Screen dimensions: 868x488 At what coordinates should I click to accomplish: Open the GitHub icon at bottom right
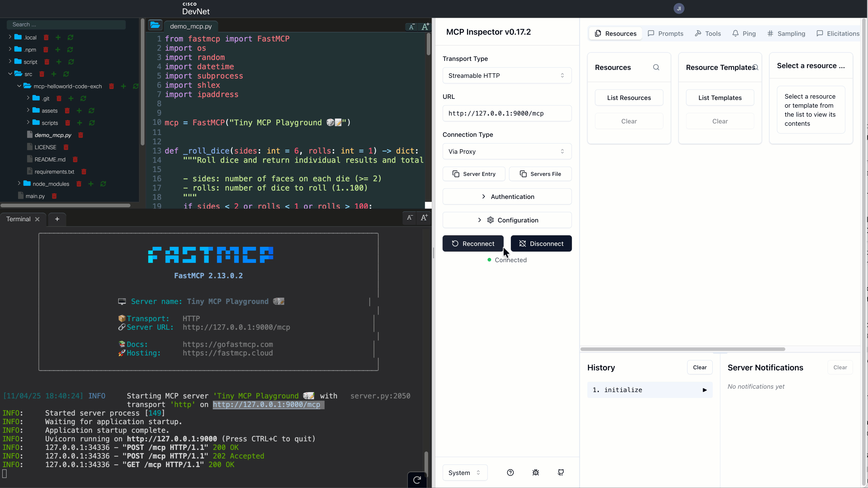click(x=561, y=473)
